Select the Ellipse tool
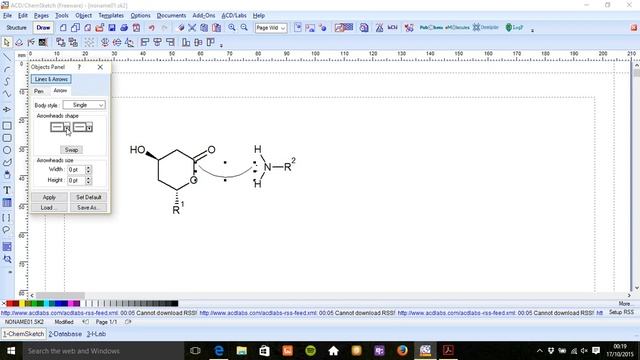The height and width of the screenshot is (360, 640). coord(7,150)
